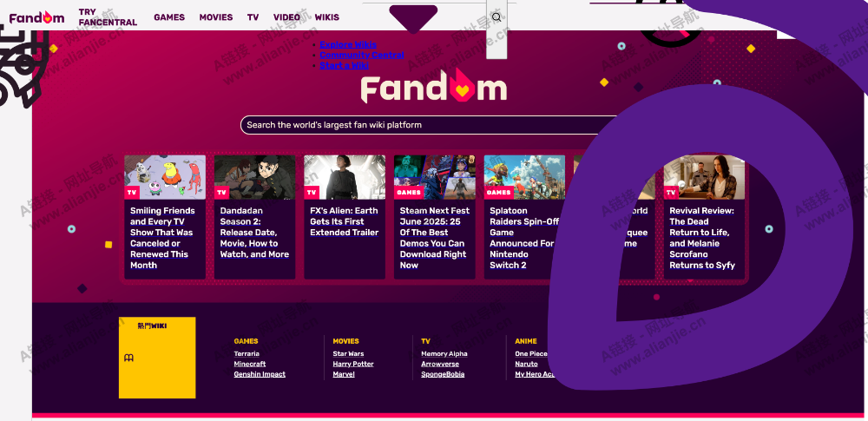Expand the TV navigation menu

[x=253, y=17]
